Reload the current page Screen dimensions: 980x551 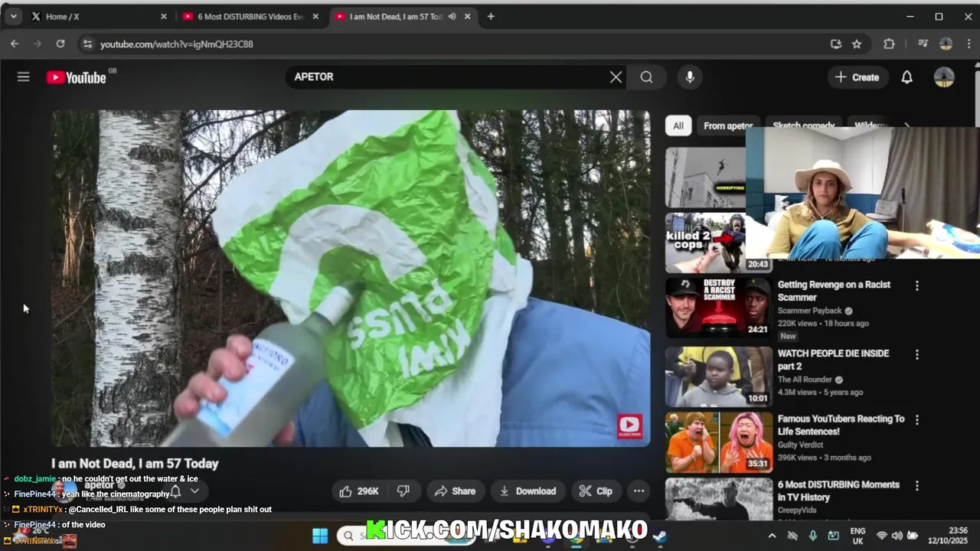tap(60, 44)
